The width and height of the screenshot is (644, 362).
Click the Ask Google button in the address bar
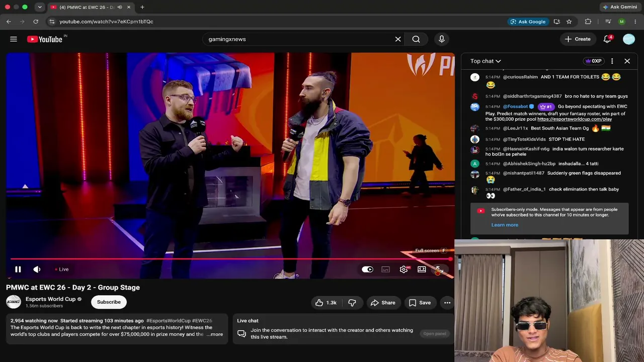pos(528,22)
